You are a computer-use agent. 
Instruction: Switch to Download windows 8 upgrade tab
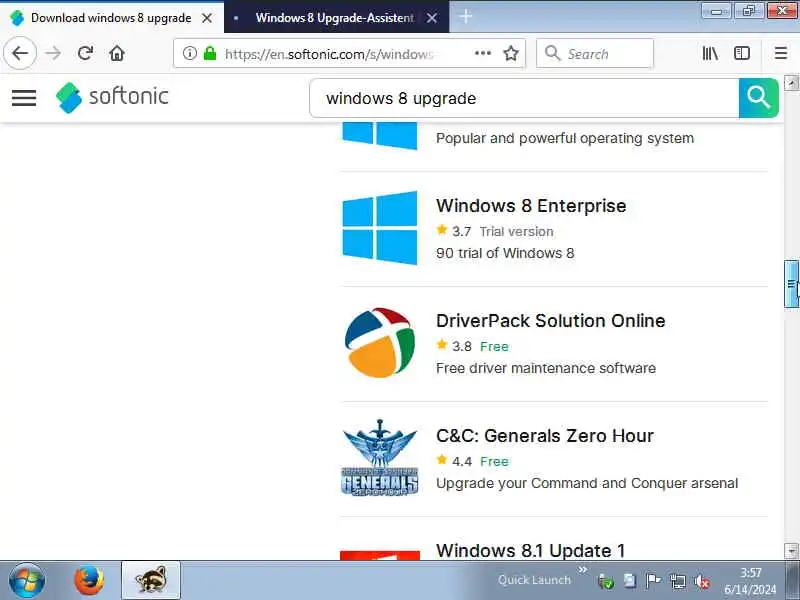tap(111, 18)
